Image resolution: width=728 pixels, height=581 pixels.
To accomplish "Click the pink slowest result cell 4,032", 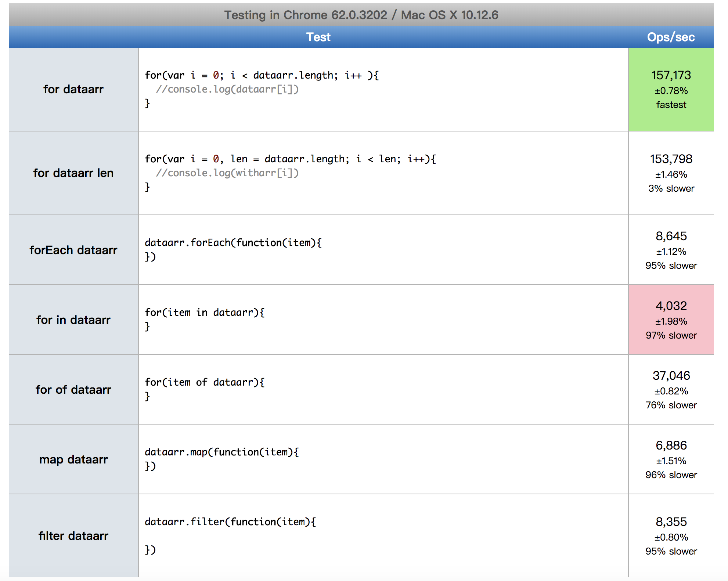I will click(671, 320).
